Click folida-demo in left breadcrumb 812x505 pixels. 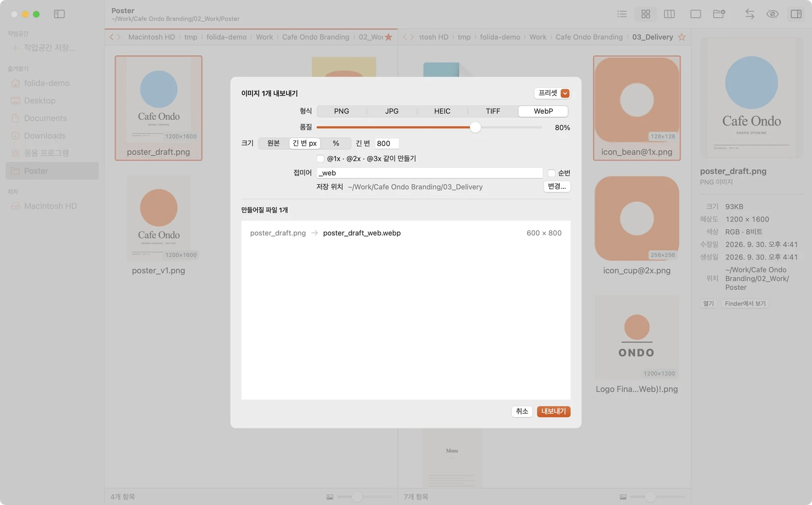(x=226, y=37)
